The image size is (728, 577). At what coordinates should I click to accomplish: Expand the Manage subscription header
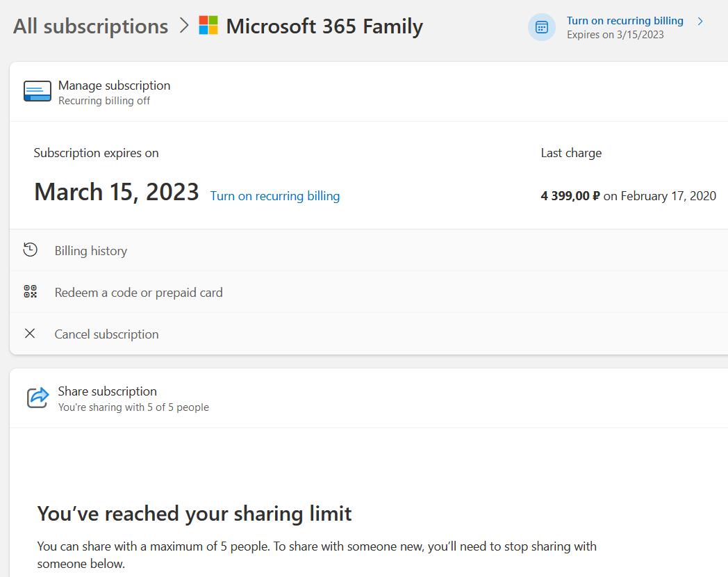[369, 92]
